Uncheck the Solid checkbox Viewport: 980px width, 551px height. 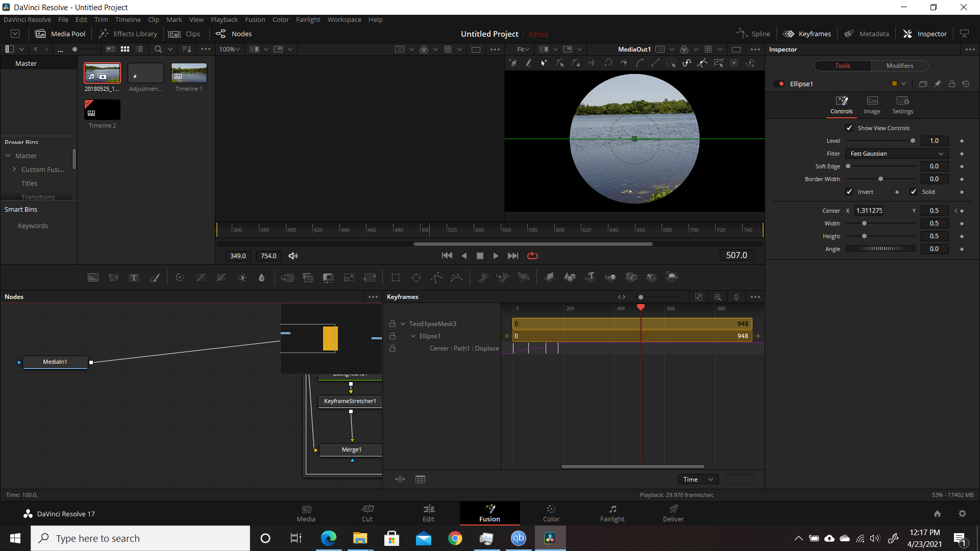pos(914,192)
